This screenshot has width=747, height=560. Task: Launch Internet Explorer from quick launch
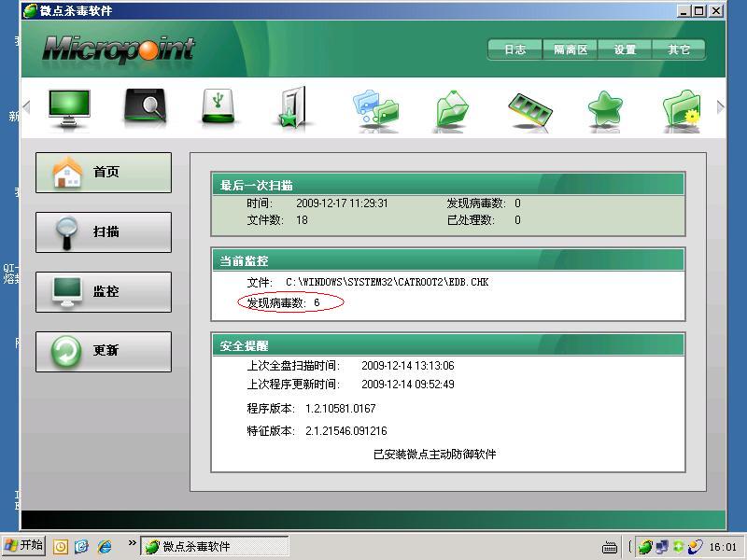105,546
